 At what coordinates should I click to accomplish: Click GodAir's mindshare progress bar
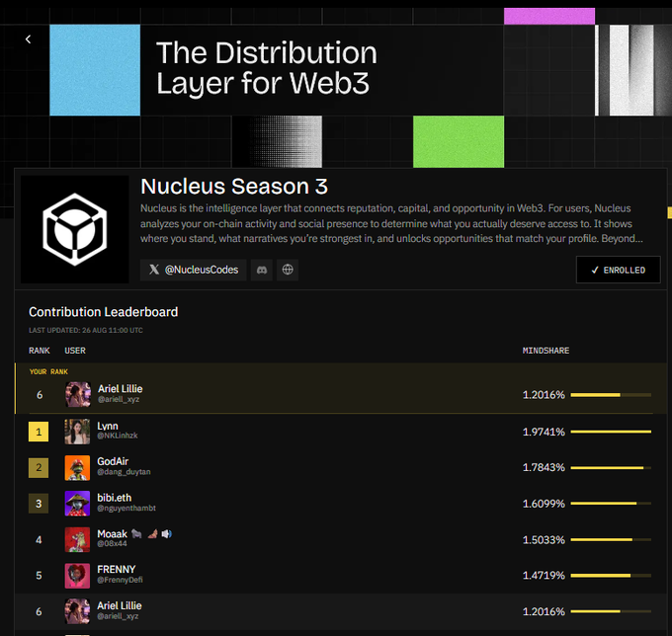(x=611, y=468)
